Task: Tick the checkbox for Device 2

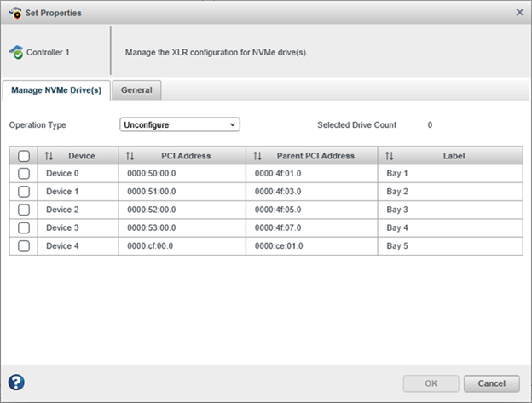Action: coord(24,210)
